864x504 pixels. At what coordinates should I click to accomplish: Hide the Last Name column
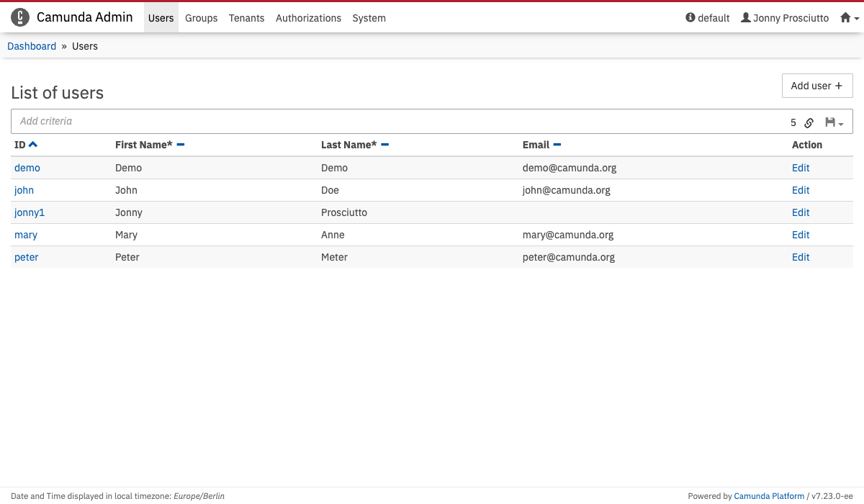coord(385,145)
